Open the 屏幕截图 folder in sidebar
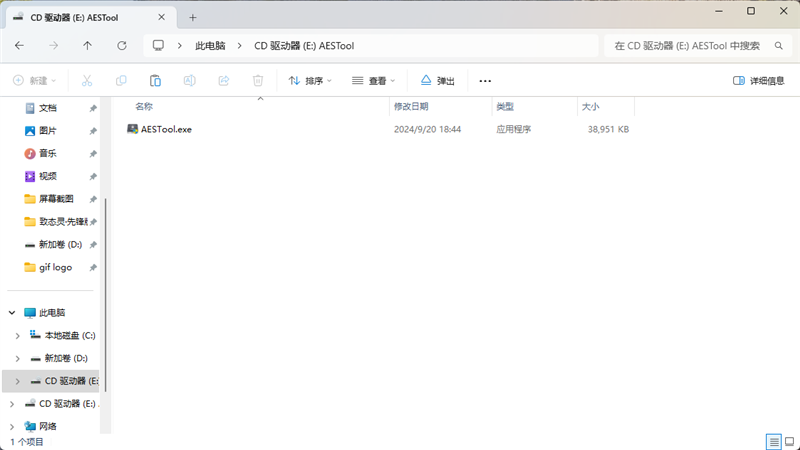The width and height of the screenshot is (800, 450). (x=56, y=198)
